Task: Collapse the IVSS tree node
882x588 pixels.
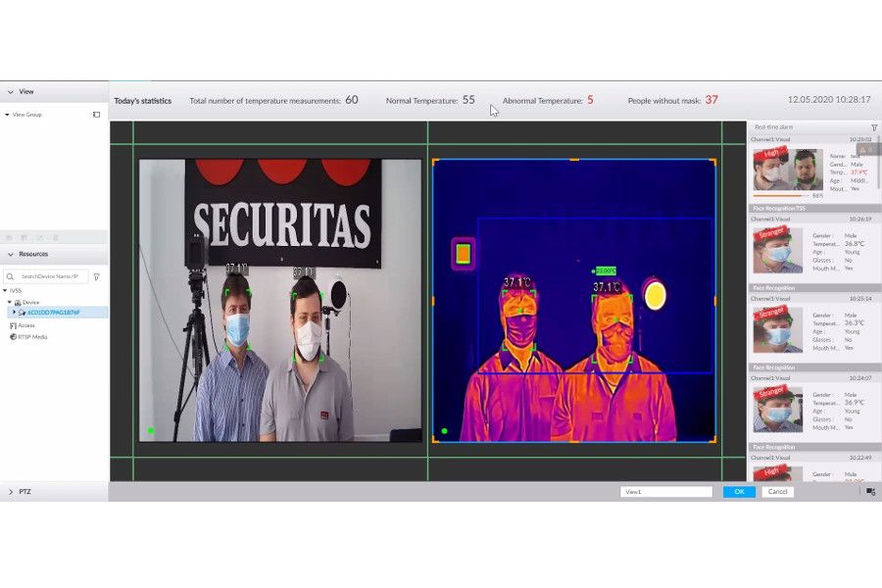Action: click(x=6, y=291)
